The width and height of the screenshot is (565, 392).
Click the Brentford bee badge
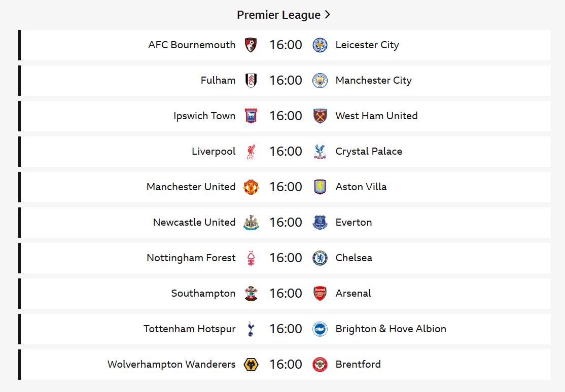(320, 364)
